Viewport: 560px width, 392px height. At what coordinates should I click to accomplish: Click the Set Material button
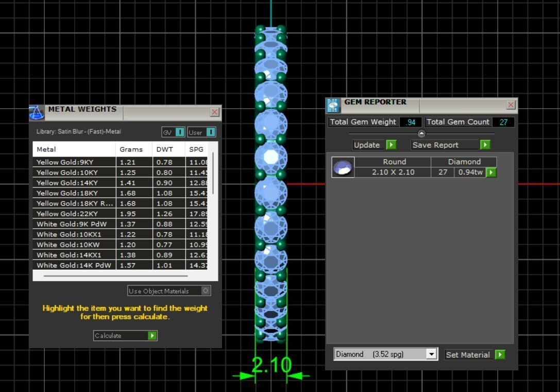point(469,354)
